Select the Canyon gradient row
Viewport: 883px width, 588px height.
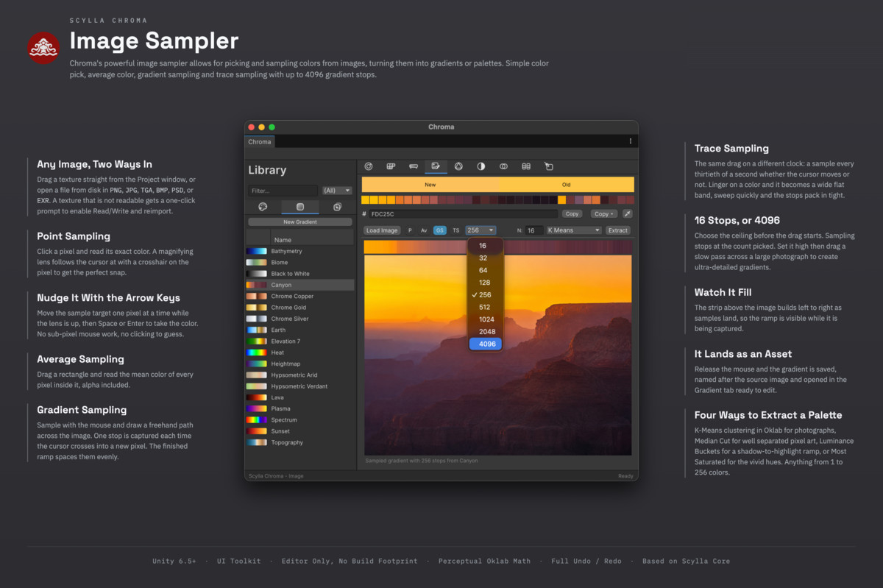(x=300, y=285)
